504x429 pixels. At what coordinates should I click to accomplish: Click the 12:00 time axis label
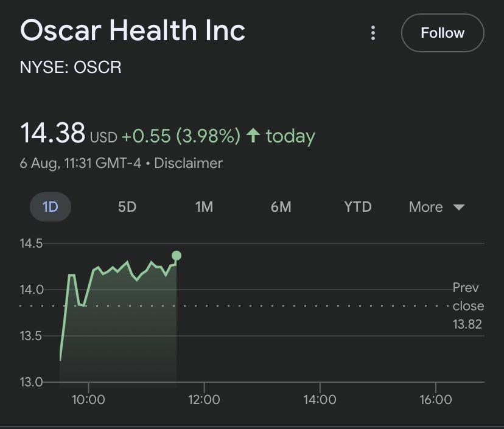pyautogui.click(x=204, y=400)
